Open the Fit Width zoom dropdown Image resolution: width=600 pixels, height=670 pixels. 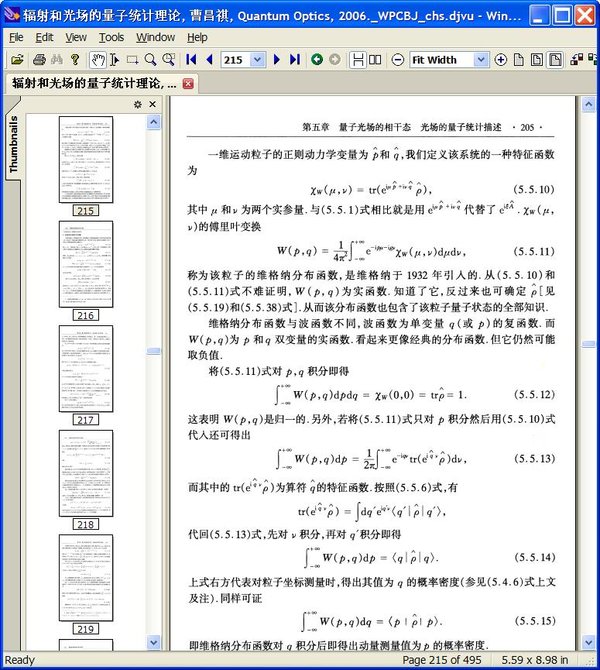[x=481, y=60]
